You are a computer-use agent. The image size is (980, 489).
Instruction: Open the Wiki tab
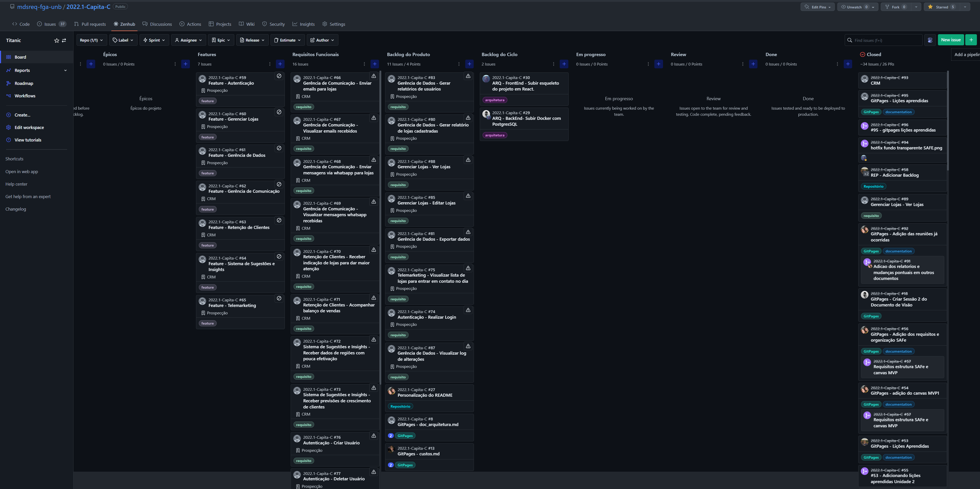[x=247, y=24]
